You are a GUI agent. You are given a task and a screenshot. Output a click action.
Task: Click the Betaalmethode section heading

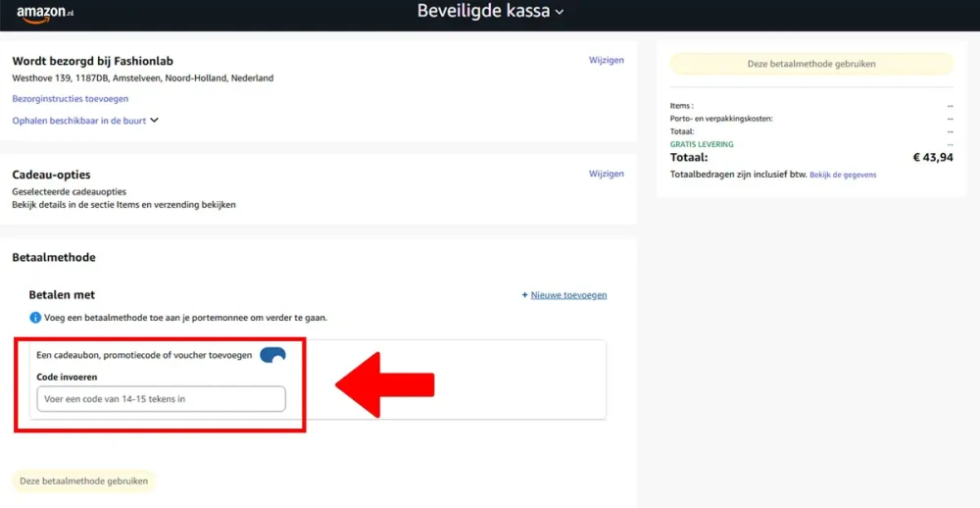[x=53, y=257]
